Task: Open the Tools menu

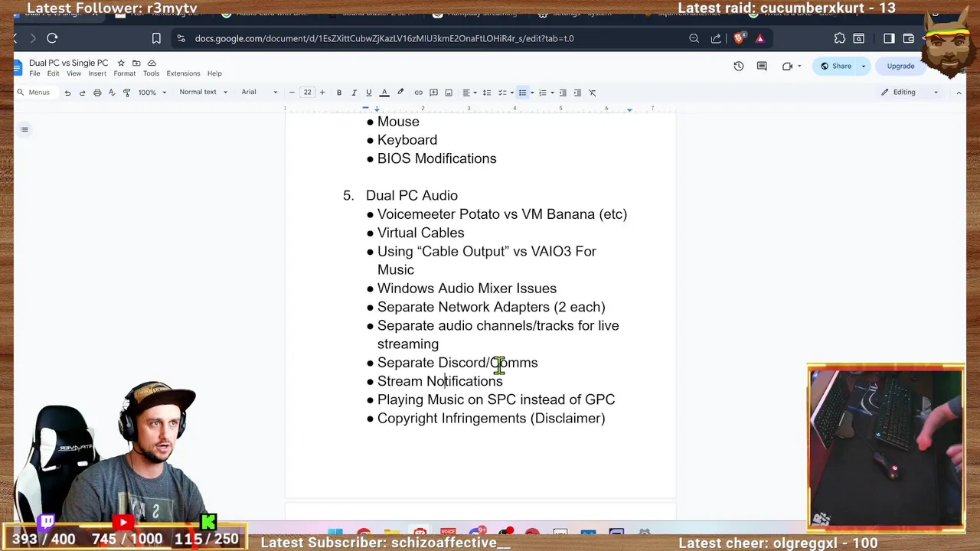Action: tap(151, 73)
